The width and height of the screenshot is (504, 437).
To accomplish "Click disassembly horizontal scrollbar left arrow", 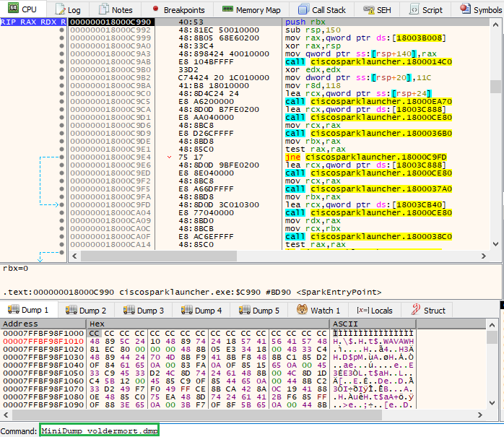I will coord(74,256).
